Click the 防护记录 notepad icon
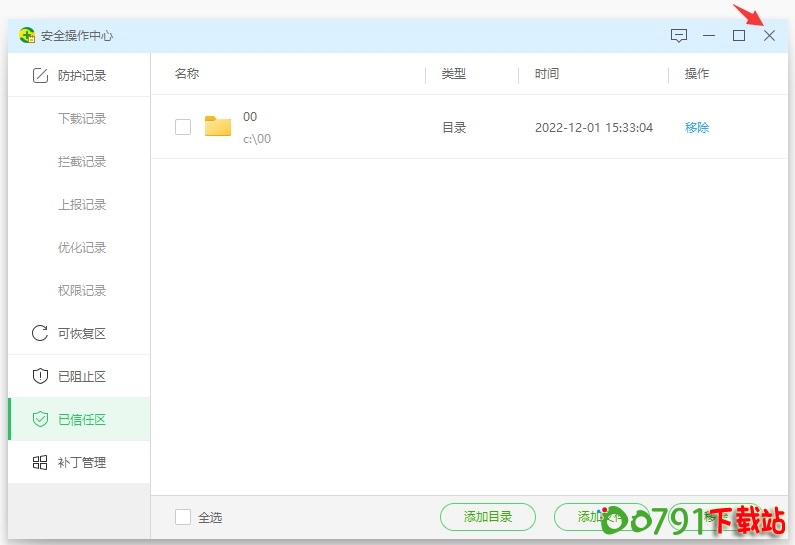Screen dimensions: 795x545 [40, 75]
